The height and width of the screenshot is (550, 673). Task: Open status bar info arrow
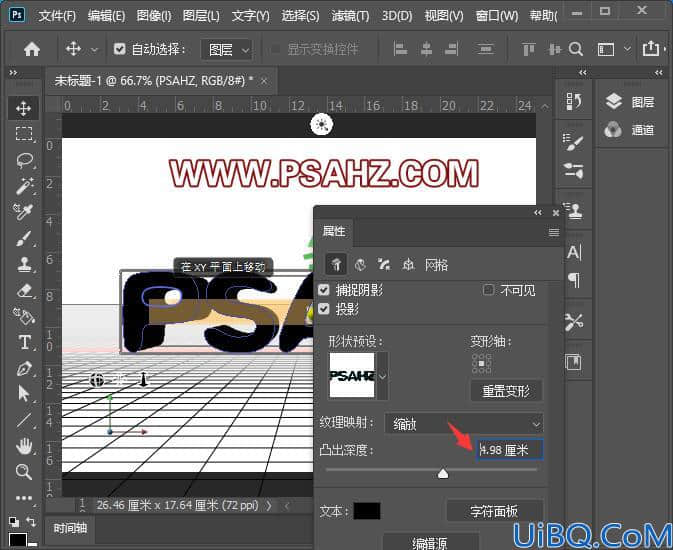[270, 505]
